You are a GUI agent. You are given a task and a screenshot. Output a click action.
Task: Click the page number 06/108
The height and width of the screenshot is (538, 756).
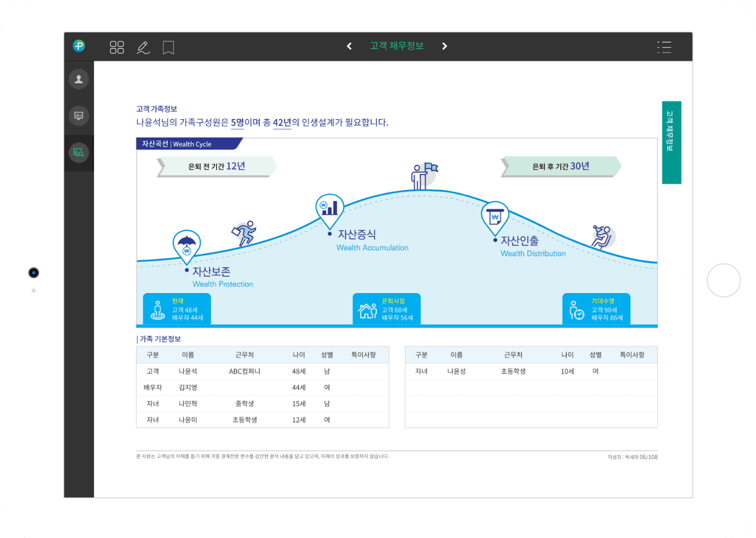pos(649,457)
